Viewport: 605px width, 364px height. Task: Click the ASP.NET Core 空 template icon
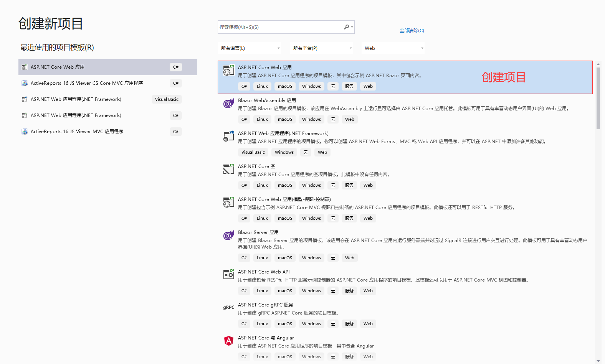(229, 169)
